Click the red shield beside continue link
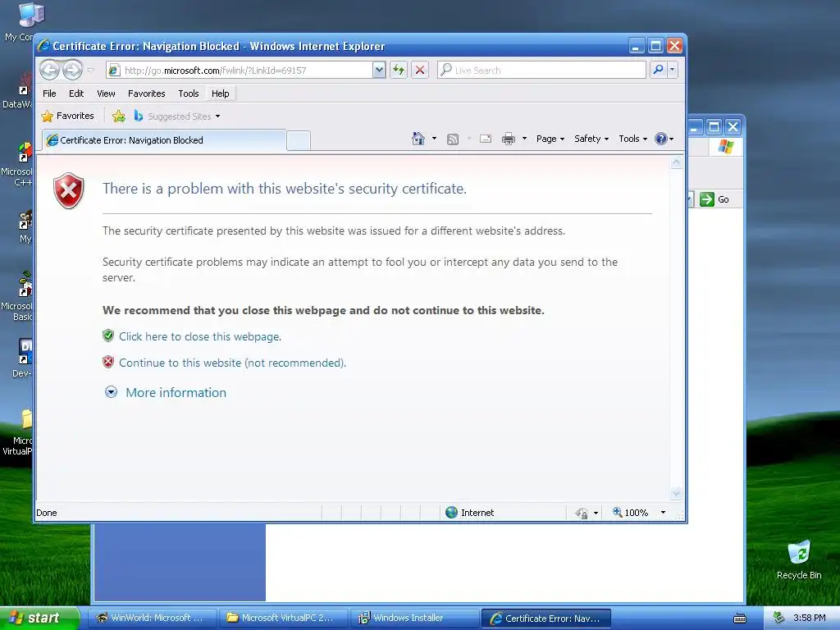Image resolution: width=840 pixels, height=630 pixels. [108, 362]
